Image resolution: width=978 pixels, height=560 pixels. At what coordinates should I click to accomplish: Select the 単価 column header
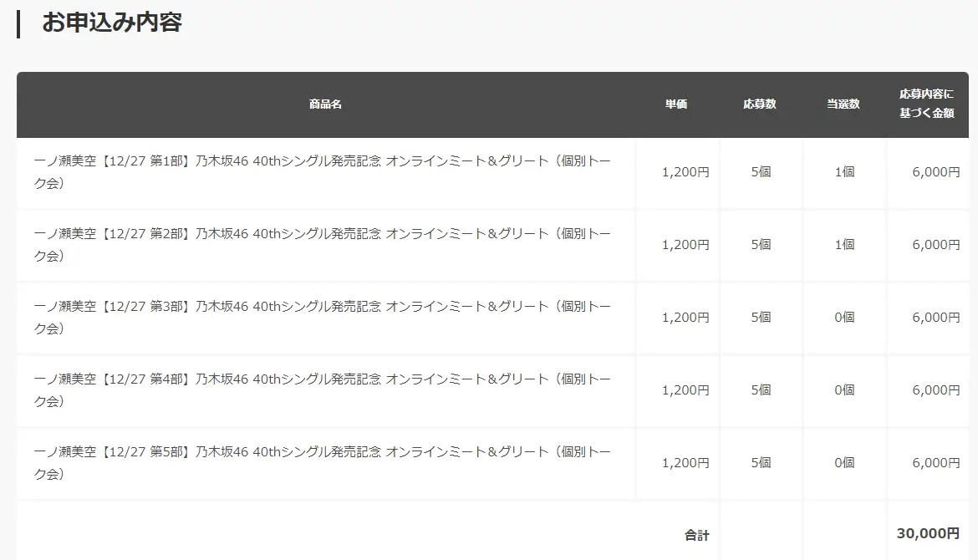676,104
